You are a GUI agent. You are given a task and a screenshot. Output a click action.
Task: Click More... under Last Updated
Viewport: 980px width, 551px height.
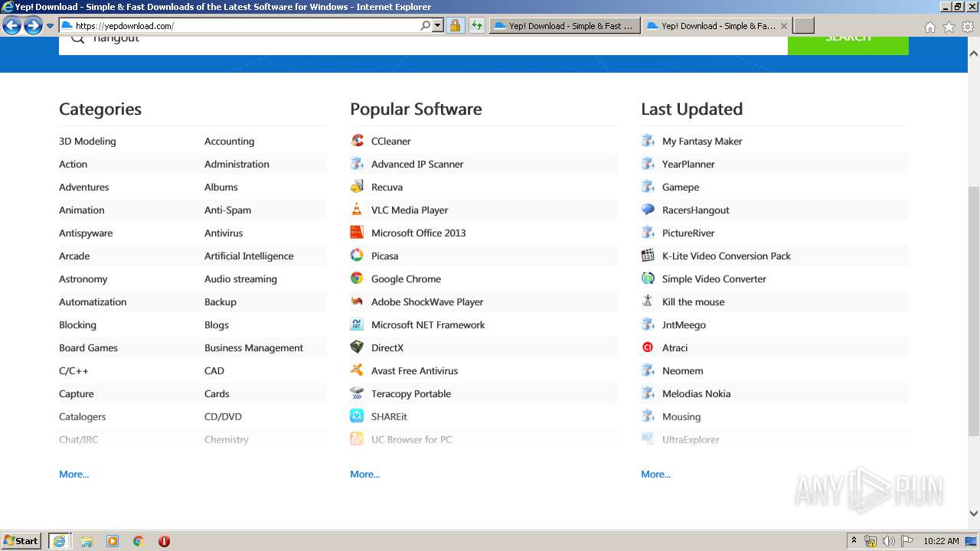pyautogui.click(x=656, y=474)
